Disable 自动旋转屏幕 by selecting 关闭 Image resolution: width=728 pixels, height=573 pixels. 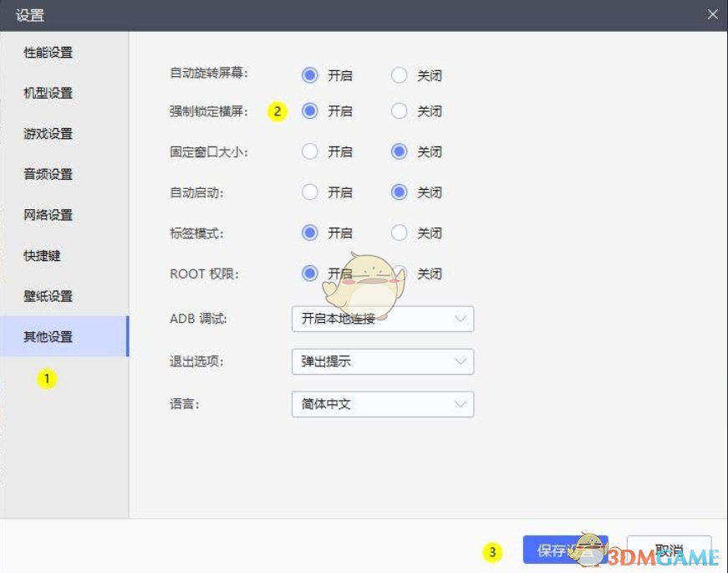(x=400, y=75)
